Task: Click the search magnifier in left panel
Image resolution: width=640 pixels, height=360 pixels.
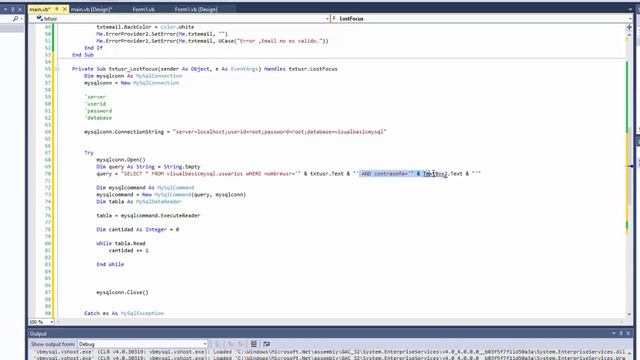Action: tap(16, 18)
